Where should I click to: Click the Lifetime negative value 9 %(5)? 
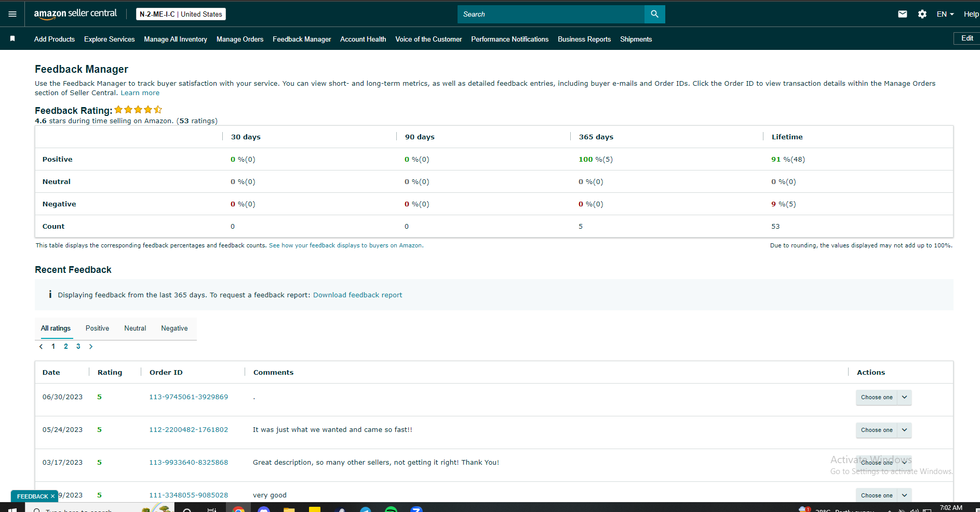pyautogui.click(x=783, y=204)
